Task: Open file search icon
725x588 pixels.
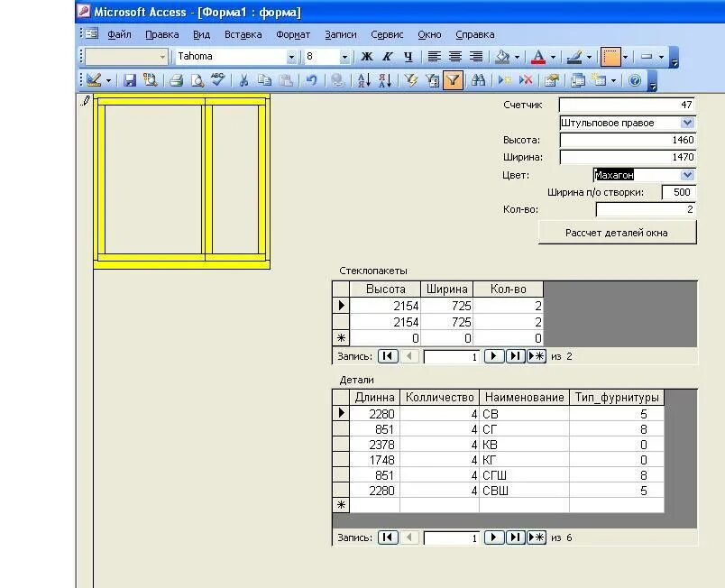Action: 151,80
